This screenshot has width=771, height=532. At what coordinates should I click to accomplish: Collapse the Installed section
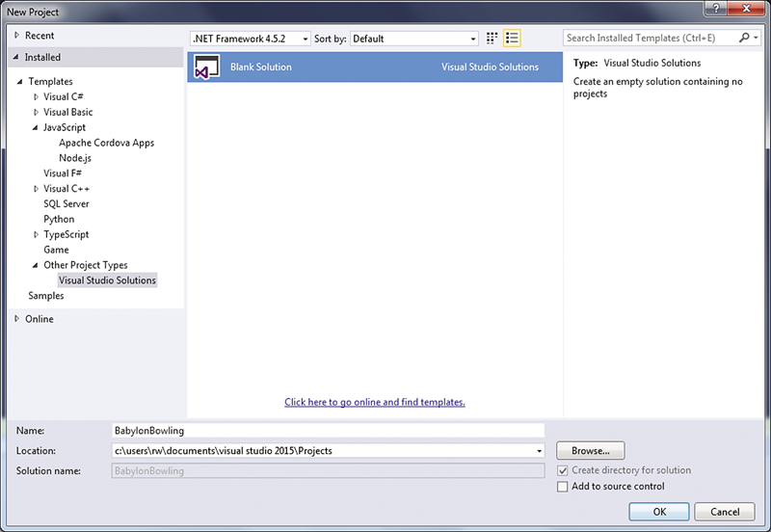tap(16, 57)
